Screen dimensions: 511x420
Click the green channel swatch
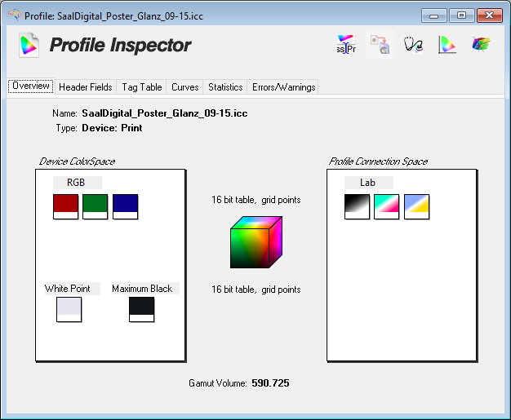tap(96, 206)
